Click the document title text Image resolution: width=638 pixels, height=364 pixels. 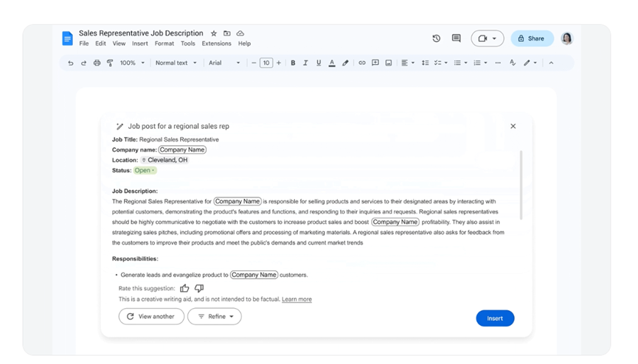(141, 33)
